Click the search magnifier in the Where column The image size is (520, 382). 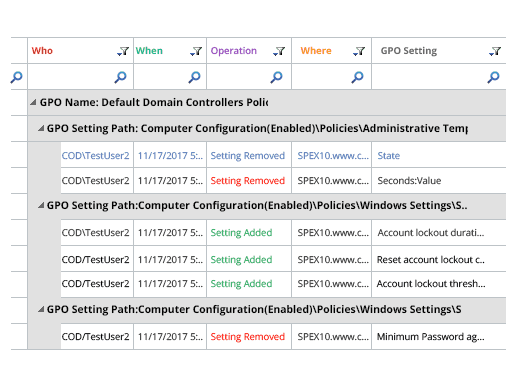point(357,77)
